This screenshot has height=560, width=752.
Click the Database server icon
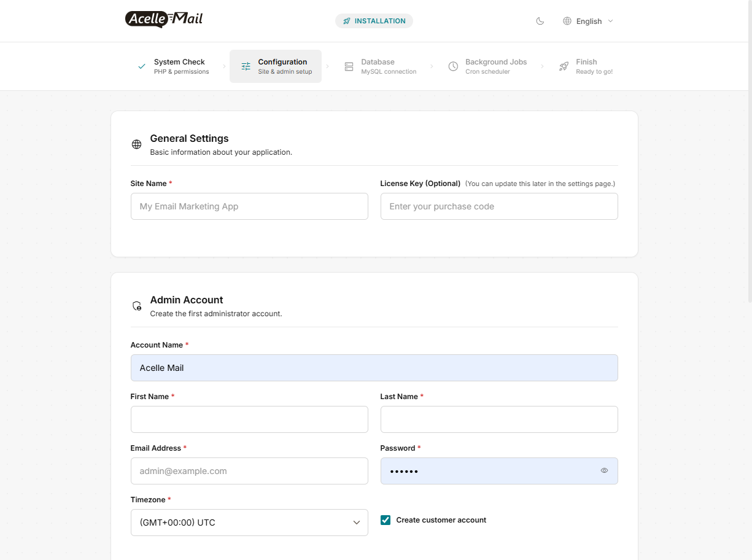coord(349,66)
